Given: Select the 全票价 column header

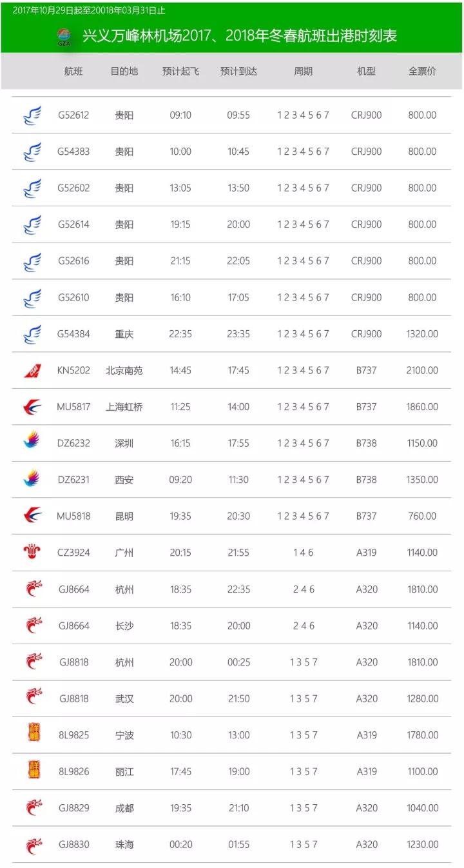Looking at the screenshot, I should pyautogui.click(x=422, y=71).
